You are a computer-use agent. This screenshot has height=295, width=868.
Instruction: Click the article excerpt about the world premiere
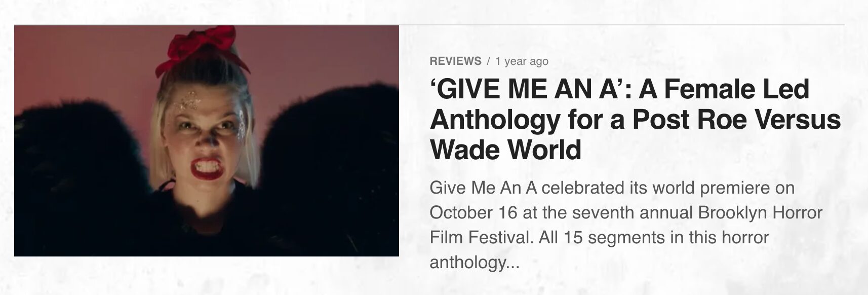pyautogui.click(x=626, y=225)
